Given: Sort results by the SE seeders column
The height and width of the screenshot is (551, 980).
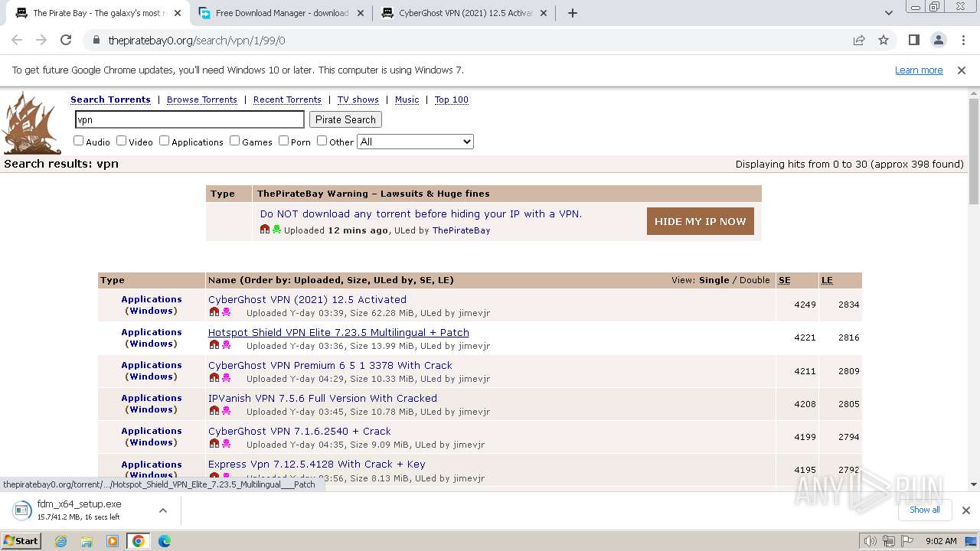Looking at the screenshot, I should pos(784,280).
